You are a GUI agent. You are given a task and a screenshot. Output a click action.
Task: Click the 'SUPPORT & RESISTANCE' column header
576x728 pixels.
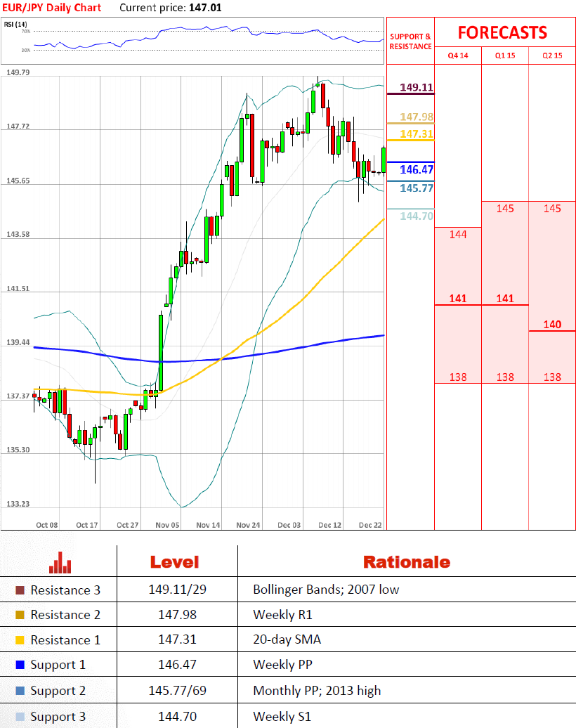click(410, 41)
